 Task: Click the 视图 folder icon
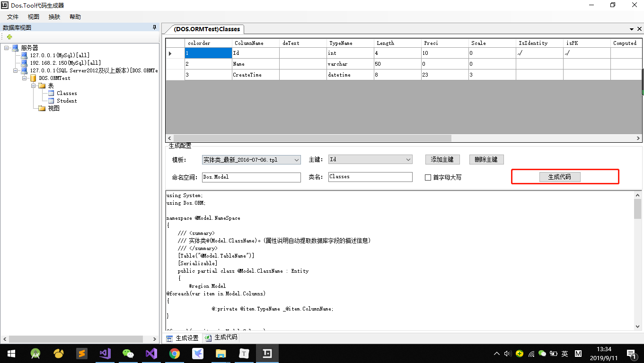[x=41, y=108]
